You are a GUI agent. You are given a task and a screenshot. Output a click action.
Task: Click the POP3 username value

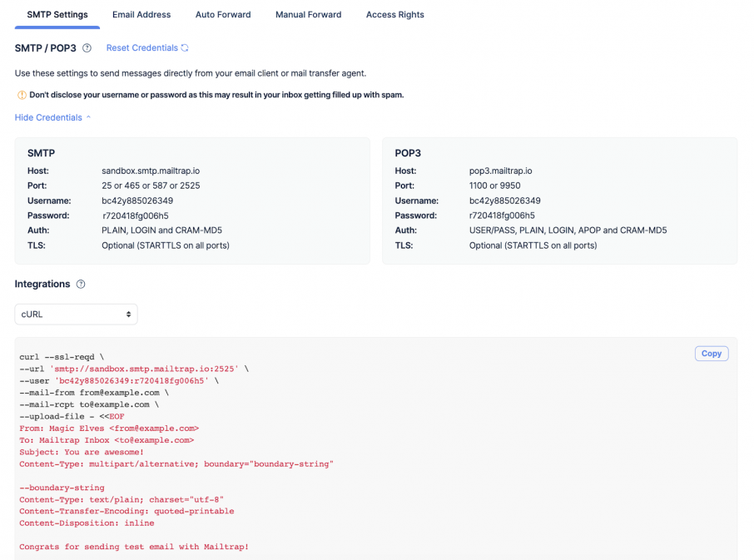[503, 201]
